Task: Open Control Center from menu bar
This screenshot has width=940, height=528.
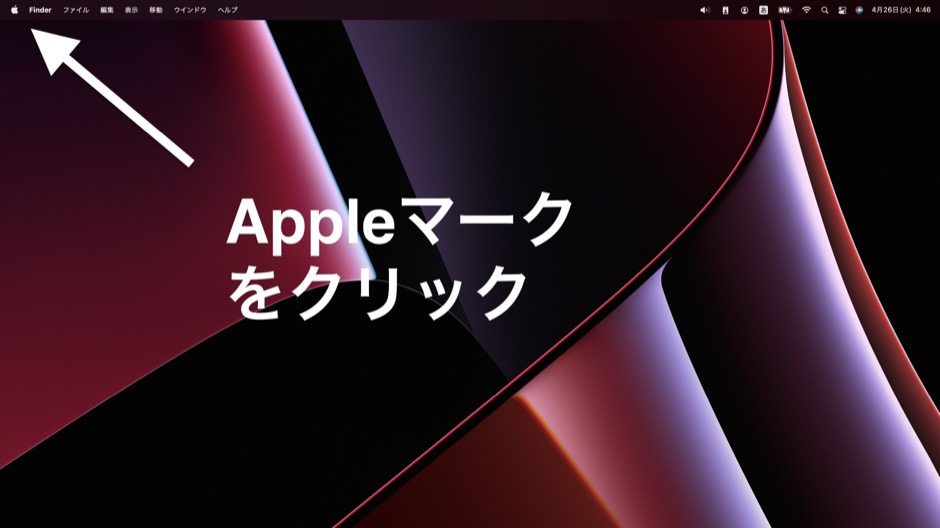Action: 842,10
